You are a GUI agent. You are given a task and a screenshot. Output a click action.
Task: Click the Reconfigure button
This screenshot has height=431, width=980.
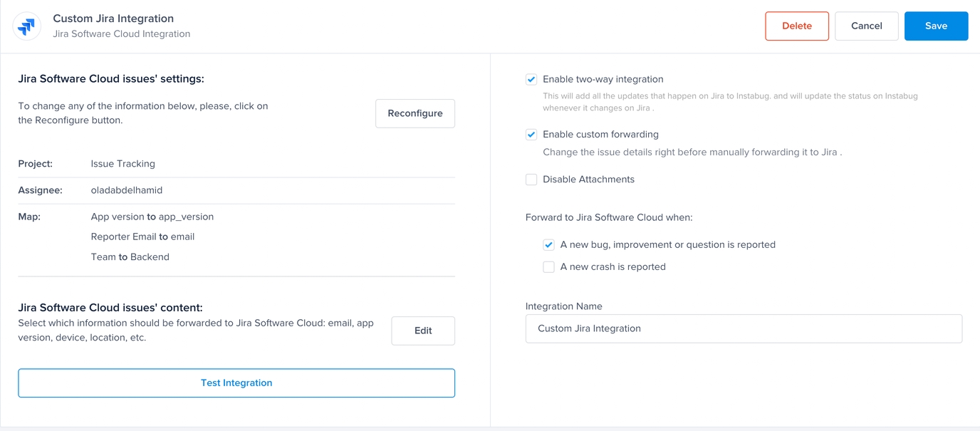point(415,113)
